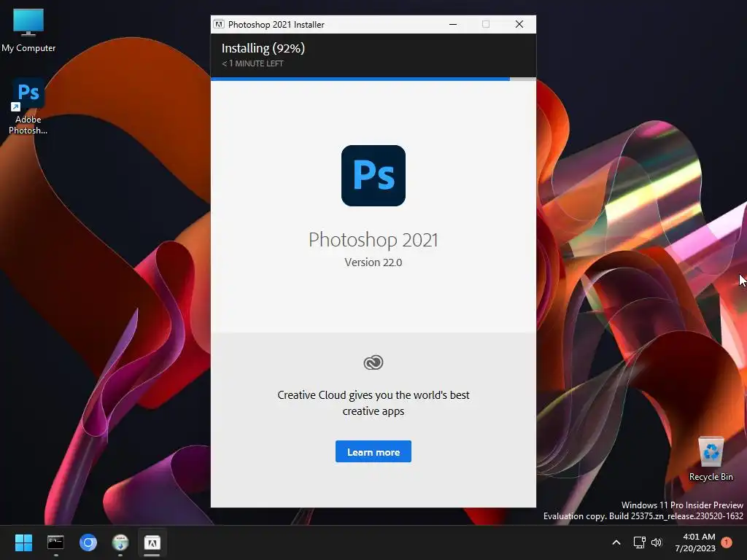Click the blue installation progress bar
This screenshot has width=747, height=560.
[x=360, y=79]
